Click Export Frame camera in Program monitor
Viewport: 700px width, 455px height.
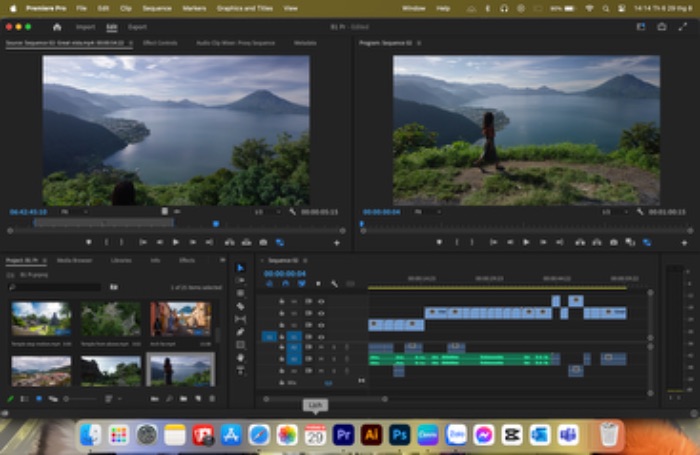614,242
